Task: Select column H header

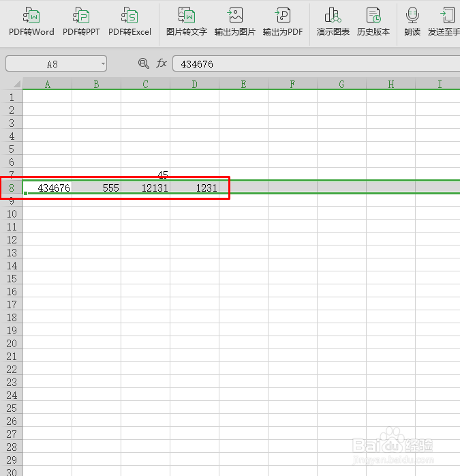Action: 390,84
